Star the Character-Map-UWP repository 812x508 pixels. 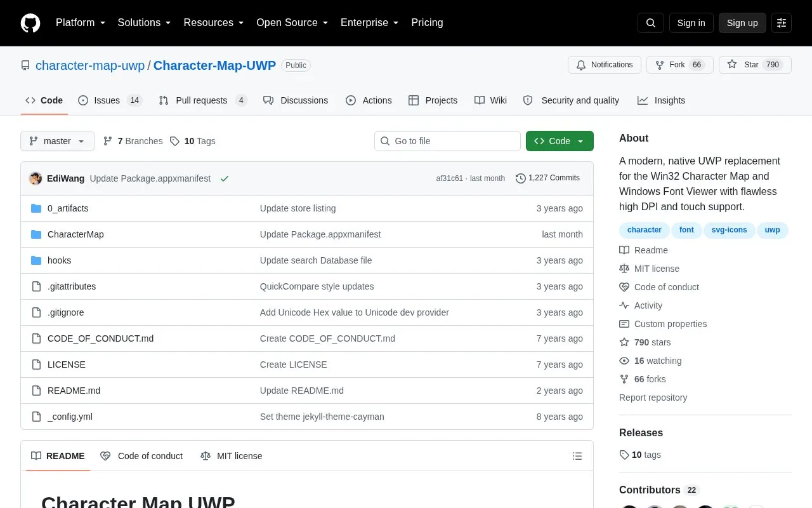pyautogui.click(x=755, y=65)
